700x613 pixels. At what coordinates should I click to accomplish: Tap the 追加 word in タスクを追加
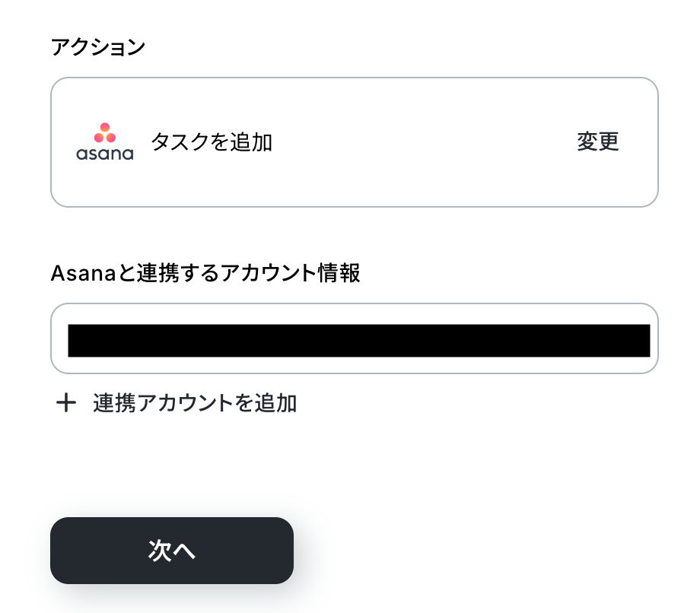[251, 142]
